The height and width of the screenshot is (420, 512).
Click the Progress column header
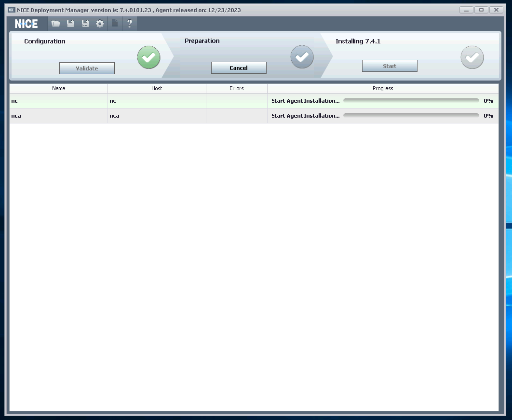pos(383,88)
